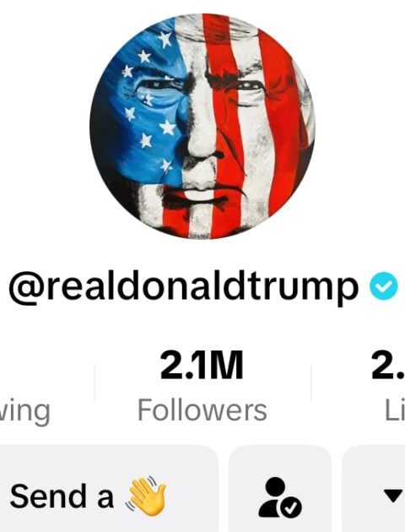
Task: Tap the blue verified checkmark badge
Action: [x=383, y=286]
